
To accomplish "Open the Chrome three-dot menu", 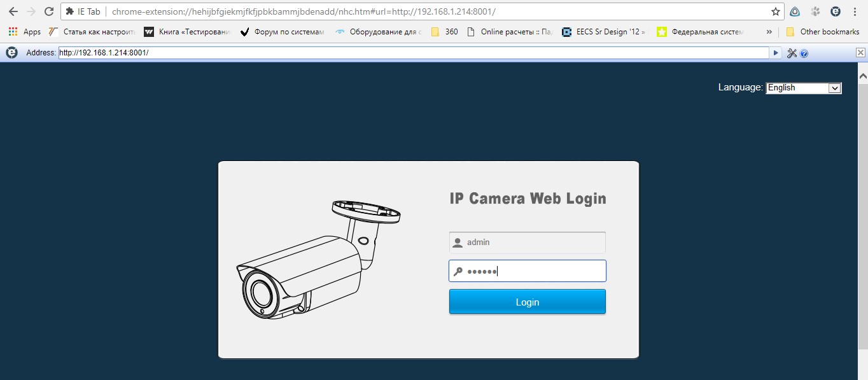I will click(x=855, y=11).
